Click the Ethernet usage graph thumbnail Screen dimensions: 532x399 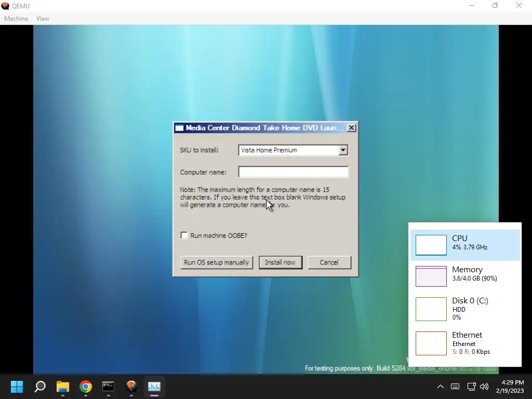[431, 343]
